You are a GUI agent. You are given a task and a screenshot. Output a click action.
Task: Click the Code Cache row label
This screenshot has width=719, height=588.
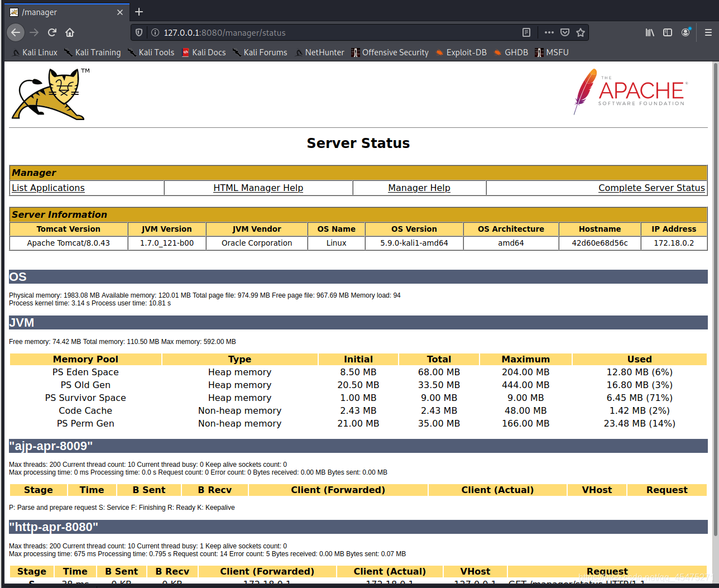(x=85, y=411)
